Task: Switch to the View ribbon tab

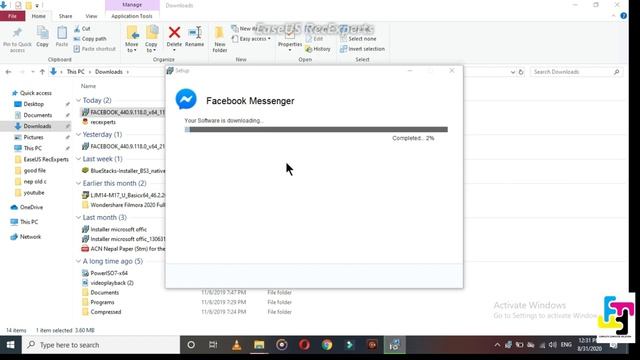Action: click(x=91, y=16)
